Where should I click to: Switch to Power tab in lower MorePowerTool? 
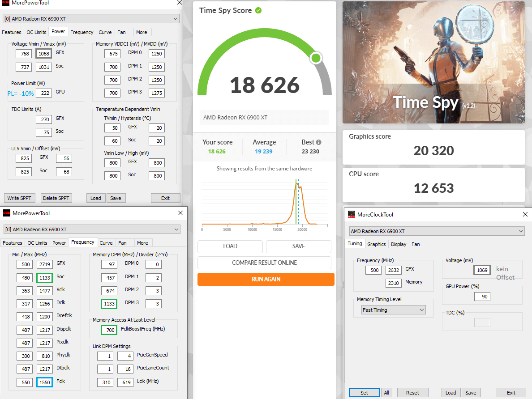tap(59, 243)
